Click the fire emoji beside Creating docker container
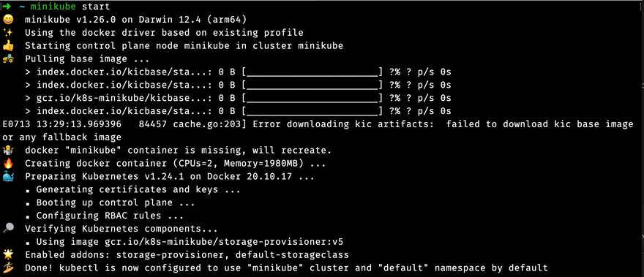This screenshot has width=644, height=277. [8, 164]
